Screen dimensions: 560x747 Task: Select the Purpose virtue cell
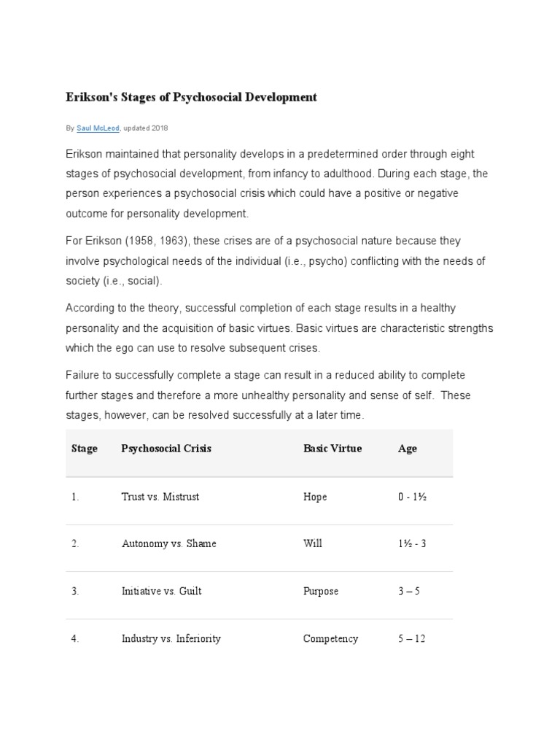(321, 591)
